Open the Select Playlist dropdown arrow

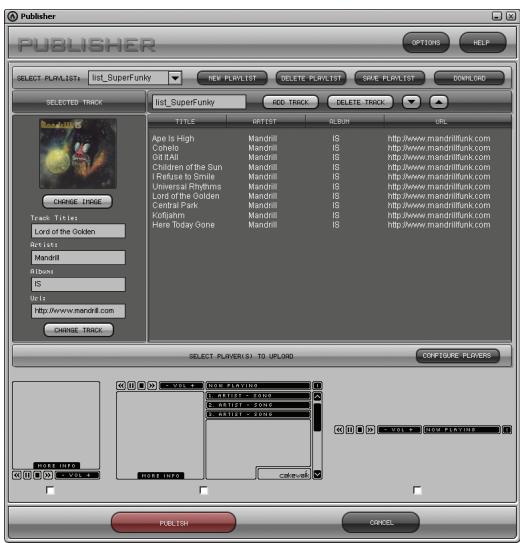point(175,78)
